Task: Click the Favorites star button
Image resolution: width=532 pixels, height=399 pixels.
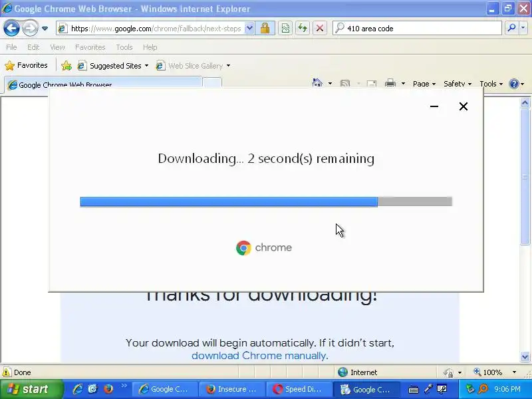Action: coord(26,65)
